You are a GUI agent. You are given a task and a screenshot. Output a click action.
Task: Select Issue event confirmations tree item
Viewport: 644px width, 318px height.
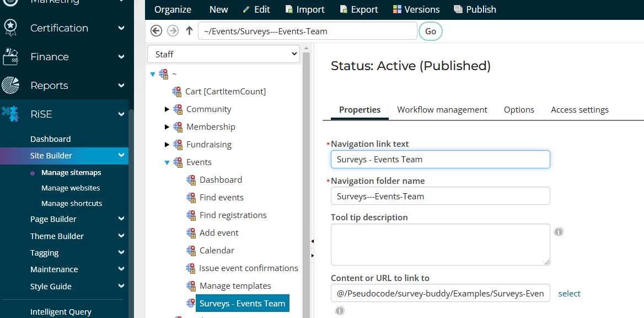(249, 268)
